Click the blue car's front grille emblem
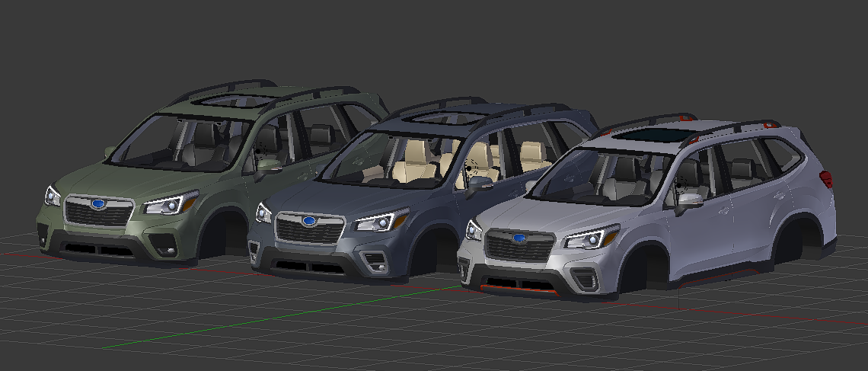868x371 pixels. click(x=309, y=221)
